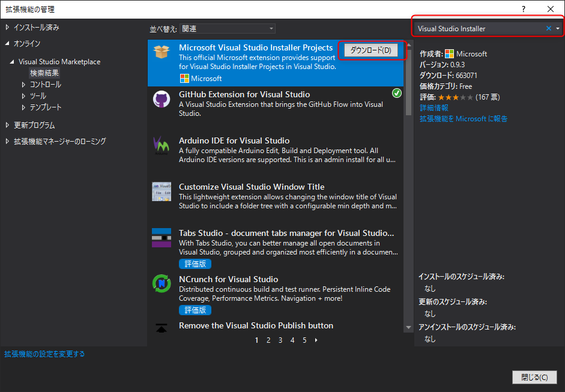Click the Tabs Studio extension icon
The image size is (565, 392).
[162, 238]
